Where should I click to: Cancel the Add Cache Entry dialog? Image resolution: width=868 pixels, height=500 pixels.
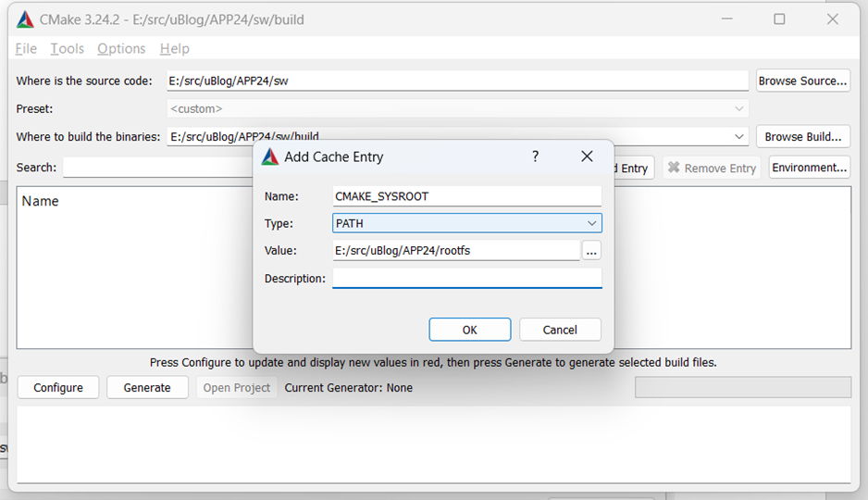click(560, 330)
